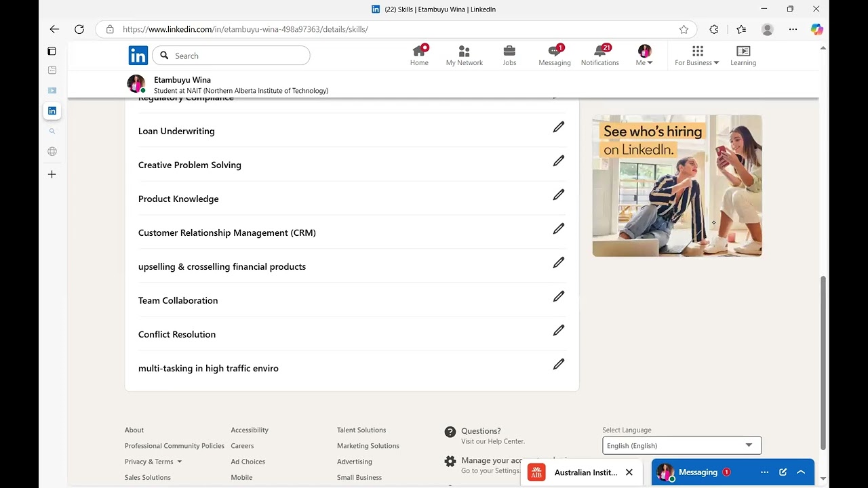
Task: Open the About footer link
Action: pos(134,430)
